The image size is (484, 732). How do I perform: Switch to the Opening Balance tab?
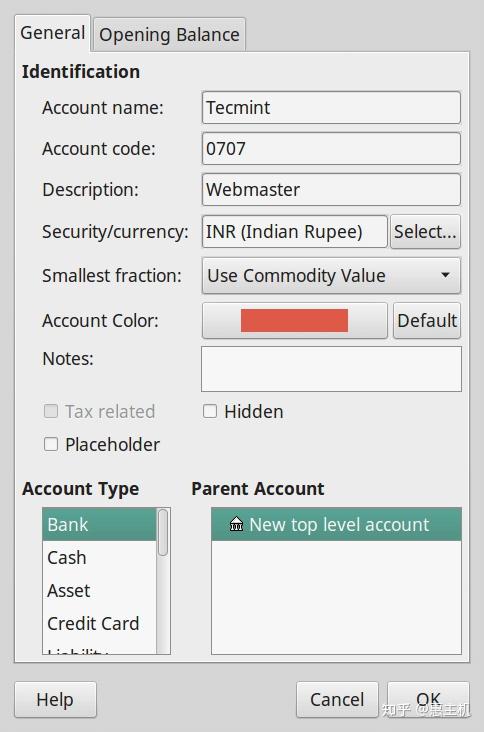click(169, 35)
